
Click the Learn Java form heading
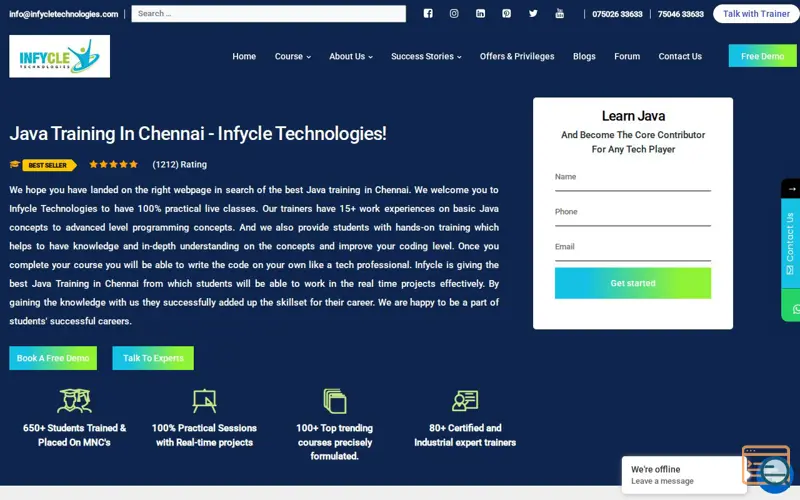(633, 116)
